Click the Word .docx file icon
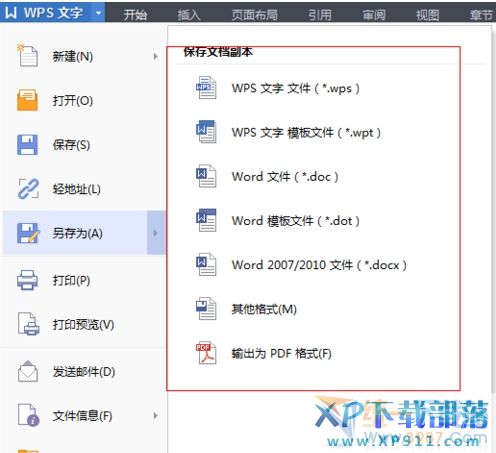Viewport: 496px width, 453px height. click(x=206, y=264)
